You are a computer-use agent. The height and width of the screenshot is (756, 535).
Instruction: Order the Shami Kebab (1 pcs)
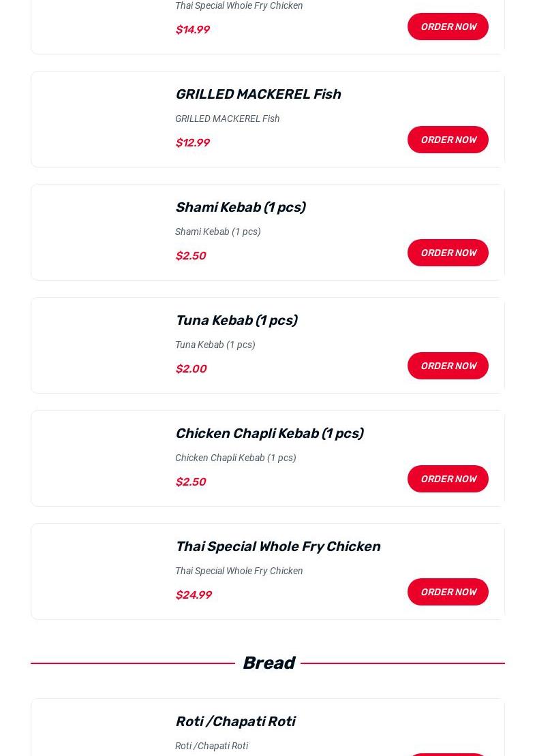(x=448, y=253)
